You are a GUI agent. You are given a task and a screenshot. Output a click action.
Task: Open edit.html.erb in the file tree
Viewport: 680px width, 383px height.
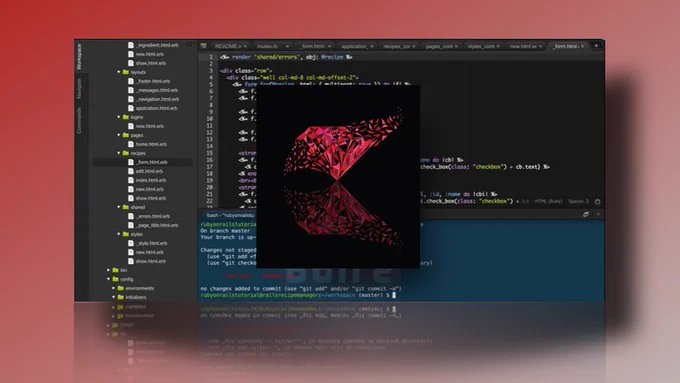coord(149,171)
